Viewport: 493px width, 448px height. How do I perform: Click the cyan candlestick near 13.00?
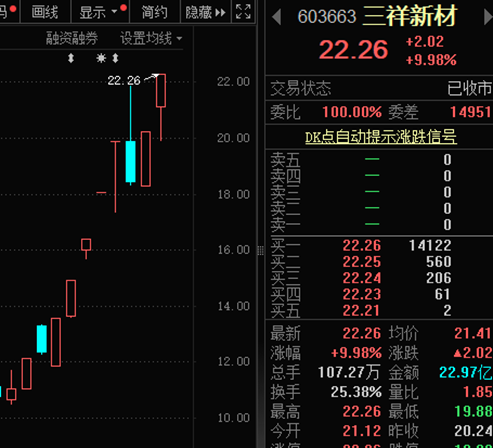[x=42, y=339]
